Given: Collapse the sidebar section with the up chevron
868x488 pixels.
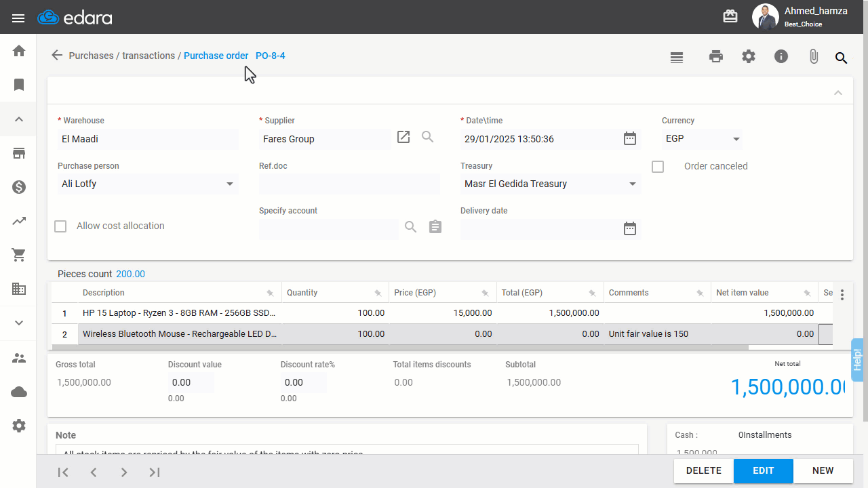Looking at the screenshot, I should coord(19,119).
